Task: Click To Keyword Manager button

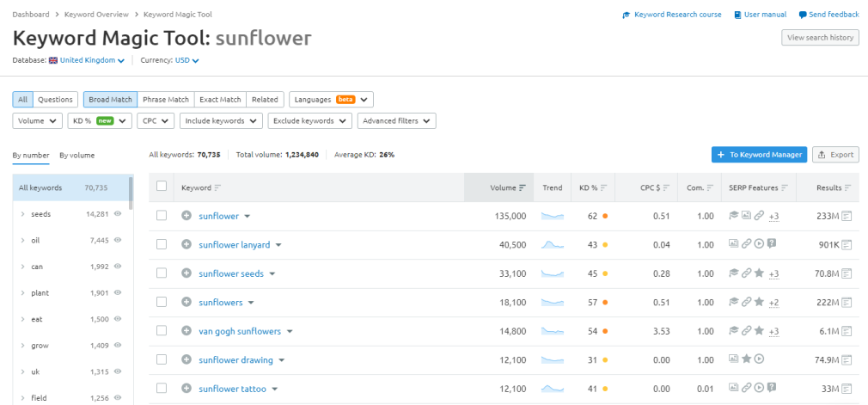Action: pyautogui.click(x=760, y=155)
